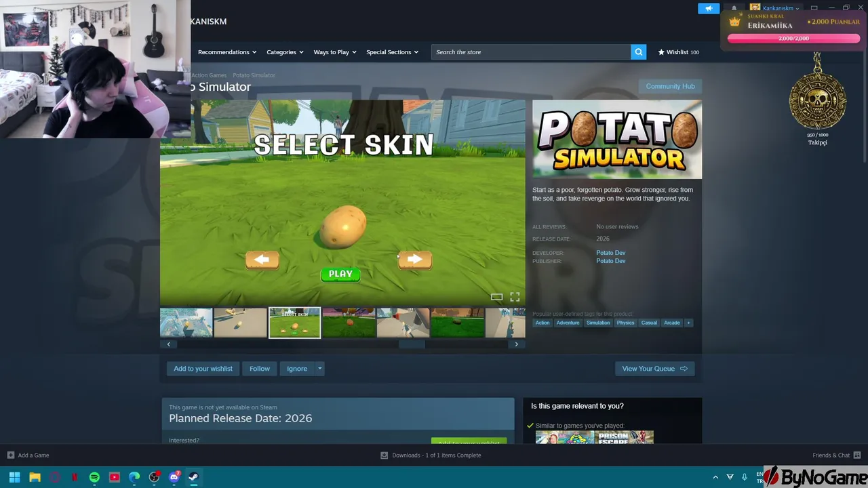Screen dimensions: 868x488
Task: Click the Wishlist 100 link
Action: point(679,52)
